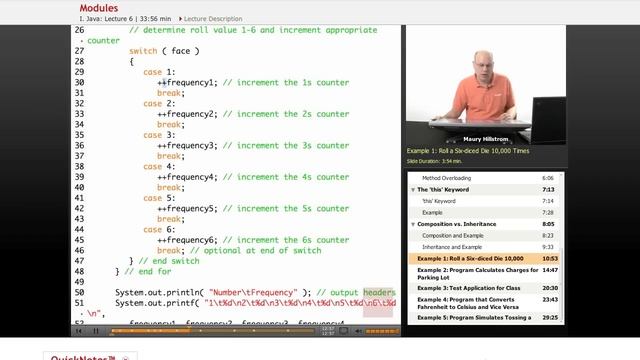Restart video with skip-back button
Screen dimensions: 640x360
tap(79, 331)
